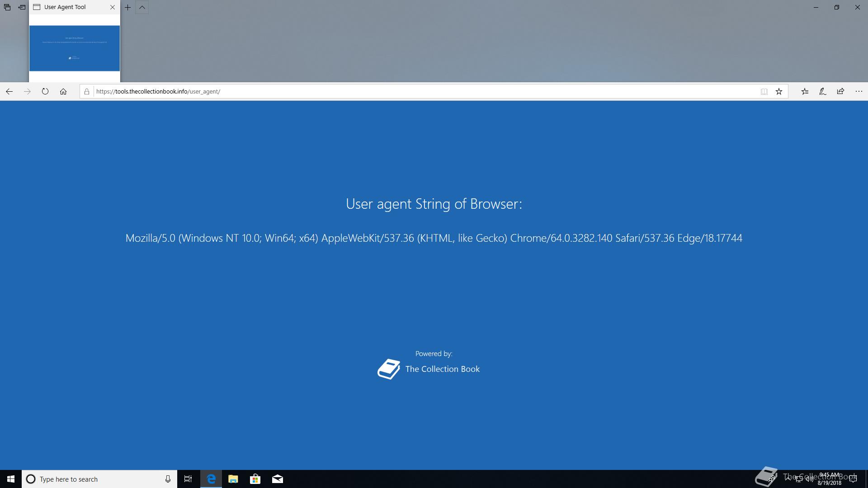The height and width of the screenshot is (488, 868).
Task: Close the User Agent Tool tab
Action: point(113,7)
